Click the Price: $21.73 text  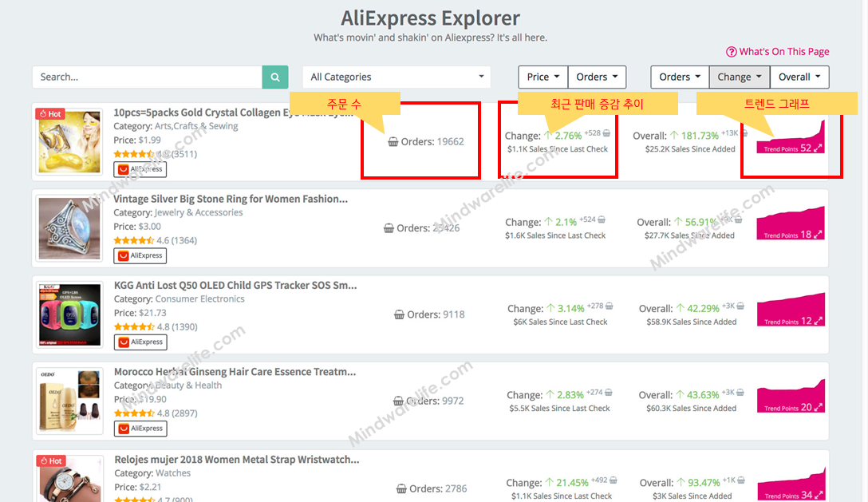point(140,313)
